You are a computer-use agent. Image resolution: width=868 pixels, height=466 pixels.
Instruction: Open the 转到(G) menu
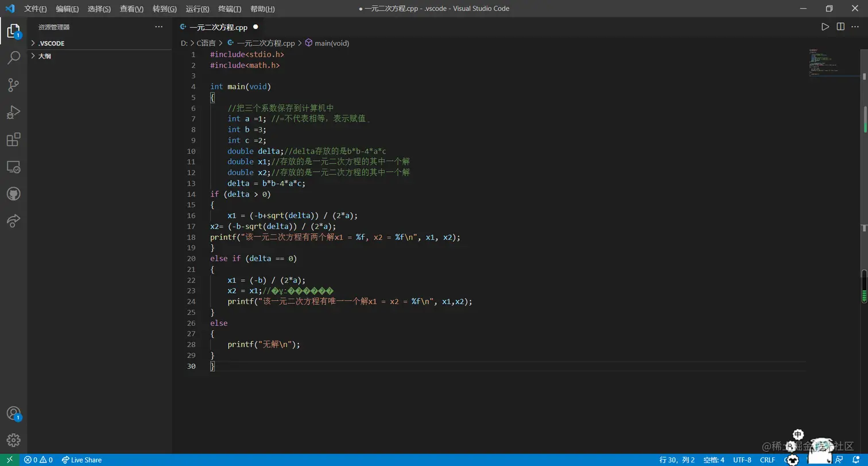[x=165, y=9]
